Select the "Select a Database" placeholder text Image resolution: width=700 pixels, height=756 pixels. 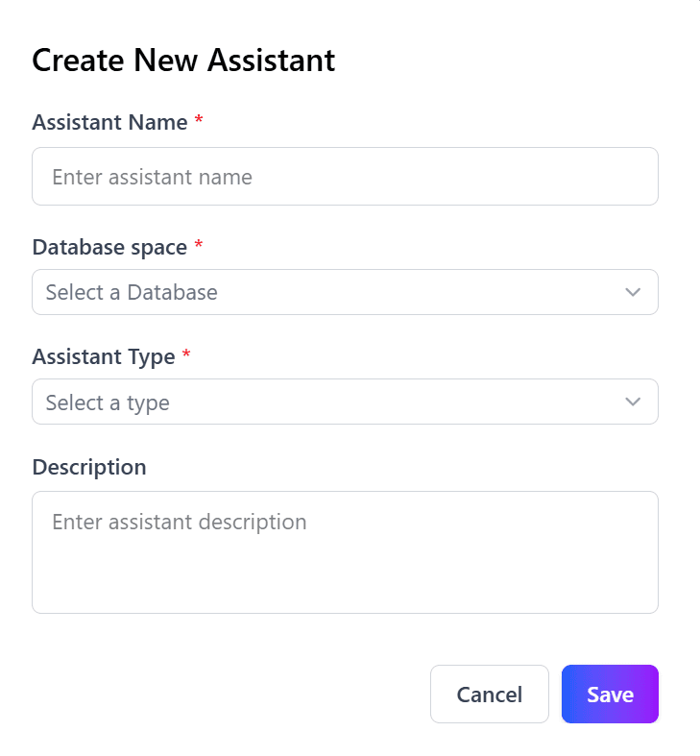pos(132,292)
